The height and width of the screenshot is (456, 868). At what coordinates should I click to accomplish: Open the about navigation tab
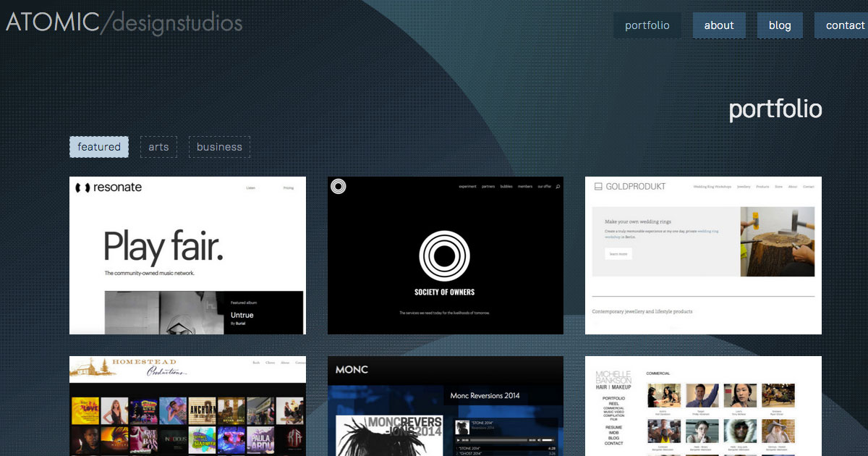(x=719, y=25)
